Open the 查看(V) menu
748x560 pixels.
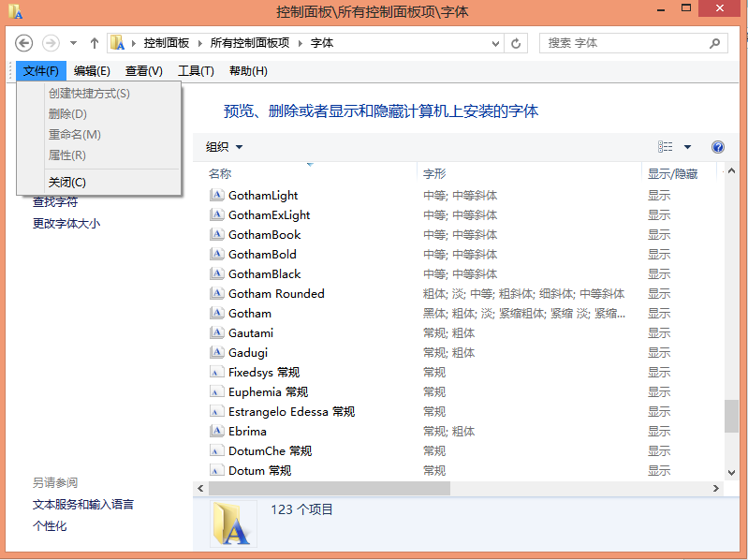pyautogui.click(x=143, y=71)
